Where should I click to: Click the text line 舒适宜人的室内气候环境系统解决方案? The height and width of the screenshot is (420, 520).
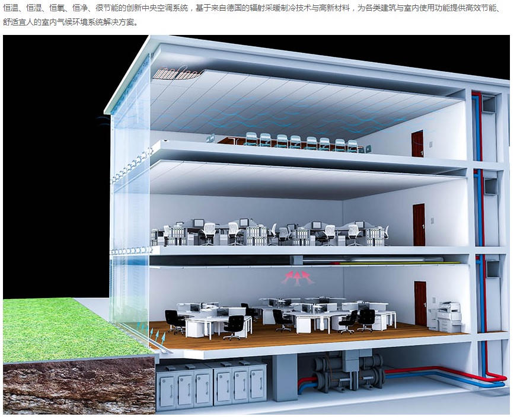[x=71, y=23]
